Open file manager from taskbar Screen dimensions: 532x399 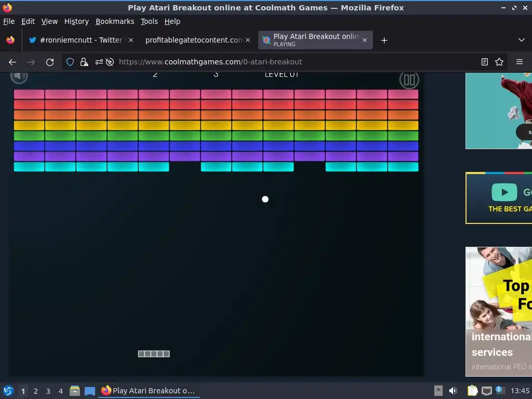click(75, 391)
